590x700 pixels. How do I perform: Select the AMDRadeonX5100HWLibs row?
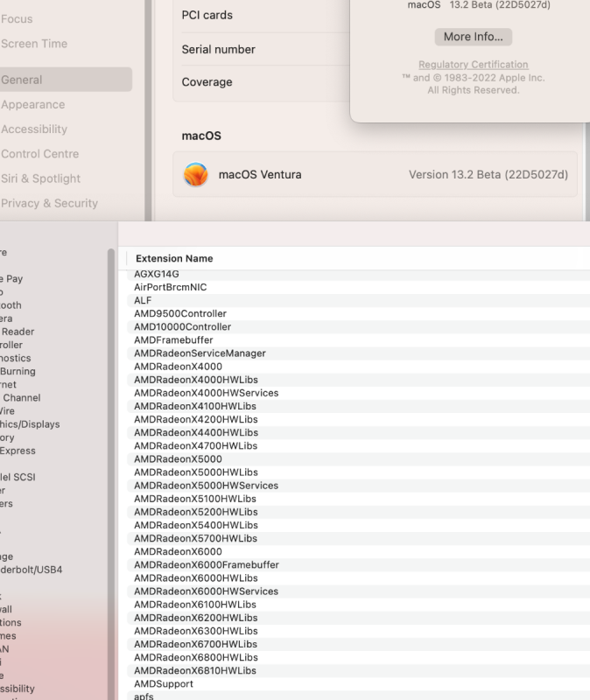tap(358, 499)
